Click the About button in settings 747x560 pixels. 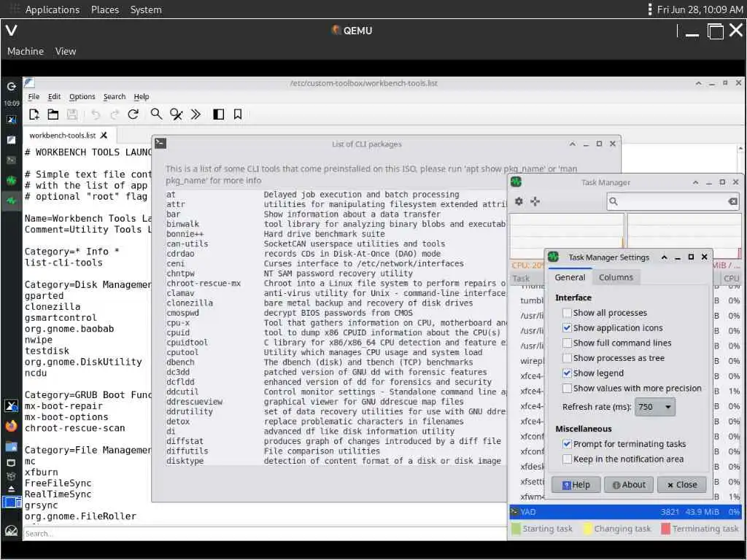pos(629,485)
